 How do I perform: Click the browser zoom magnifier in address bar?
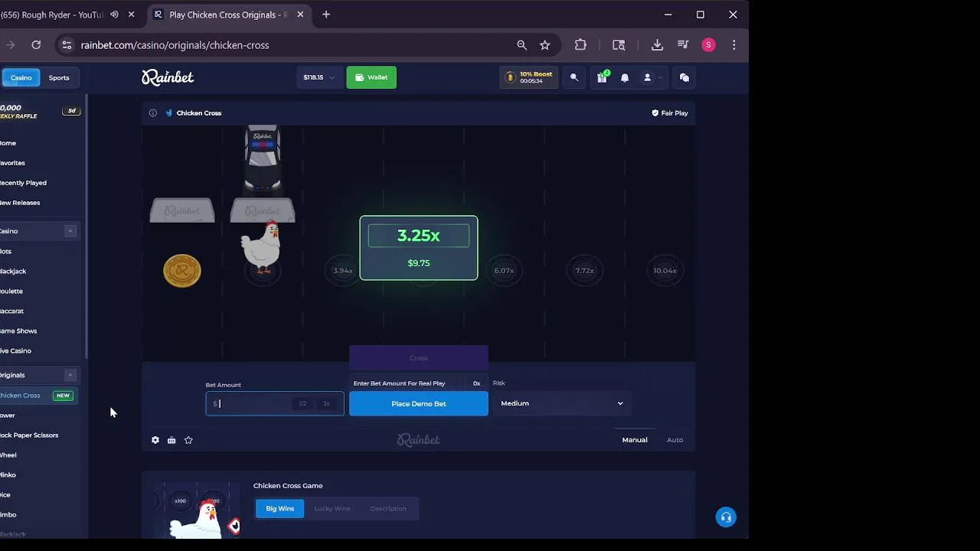click(x=522, y=45)
